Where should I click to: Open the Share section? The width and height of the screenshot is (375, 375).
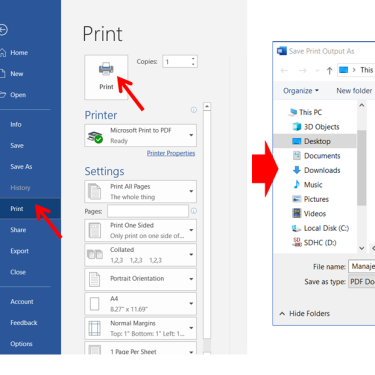(x=18, y=230)
